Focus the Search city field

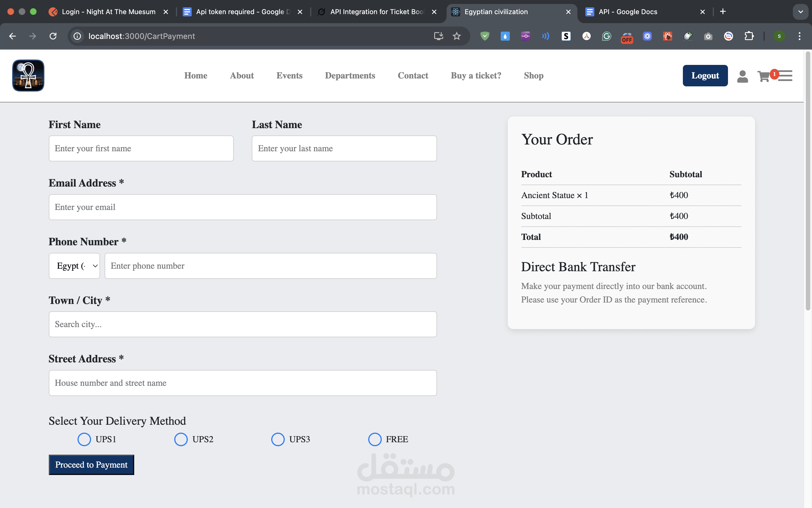pyautogui.click(x=242, y=324)
